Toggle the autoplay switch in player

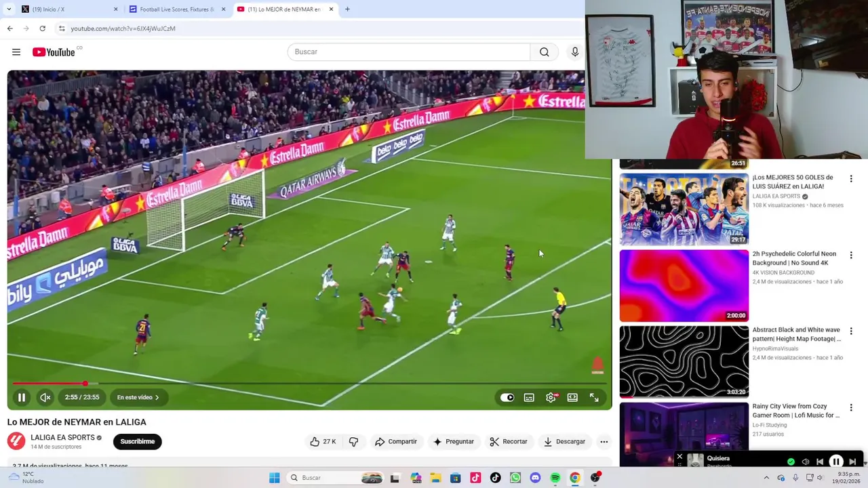(x=507, y=398)
